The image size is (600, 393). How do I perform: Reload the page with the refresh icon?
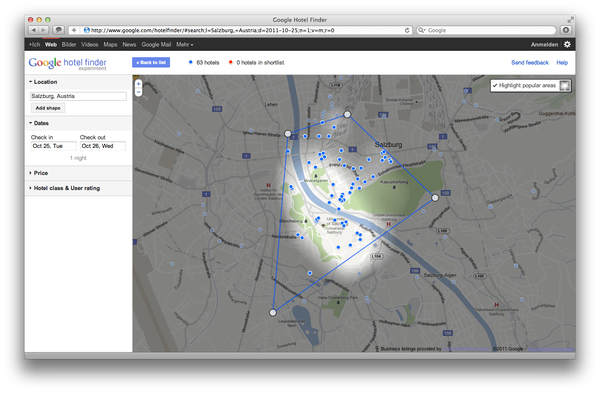[407, 30]
